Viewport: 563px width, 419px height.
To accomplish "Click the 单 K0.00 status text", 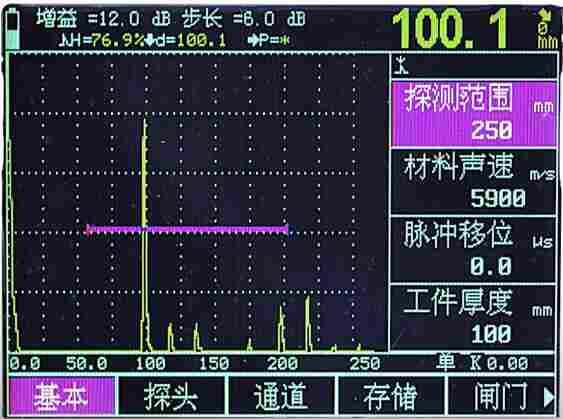I will tap(482, 363).
